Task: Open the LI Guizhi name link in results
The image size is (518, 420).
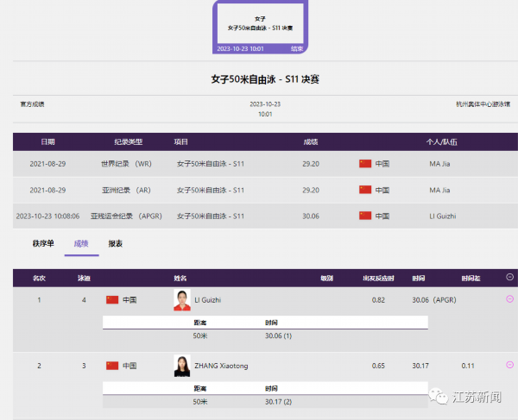Action: point(210,300)
